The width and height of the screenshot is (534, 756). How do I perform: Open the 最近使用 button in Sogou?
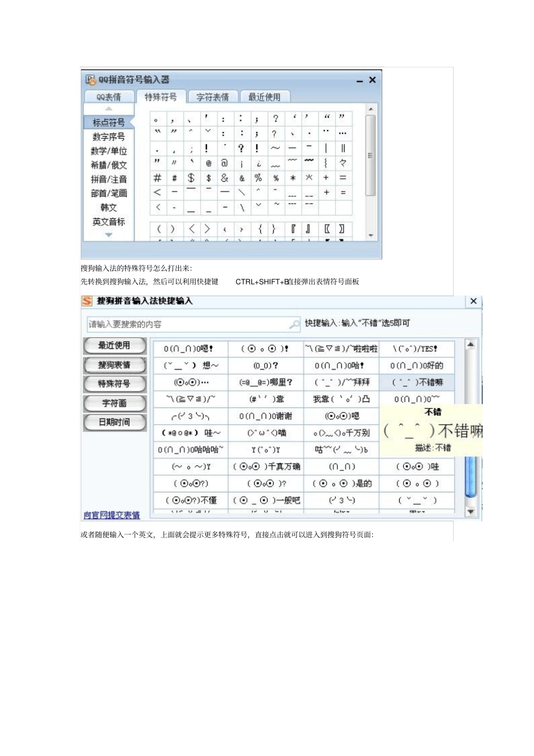115,345
